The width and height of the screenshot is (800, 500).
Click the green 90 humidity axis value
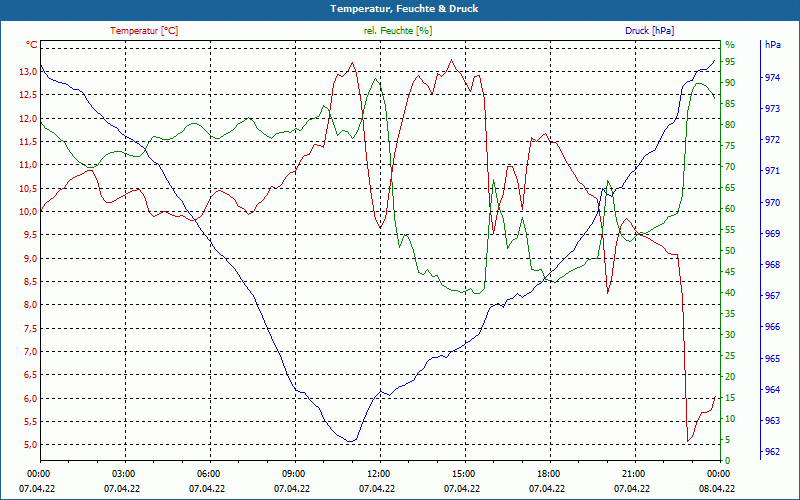click(x=730, y=83)
